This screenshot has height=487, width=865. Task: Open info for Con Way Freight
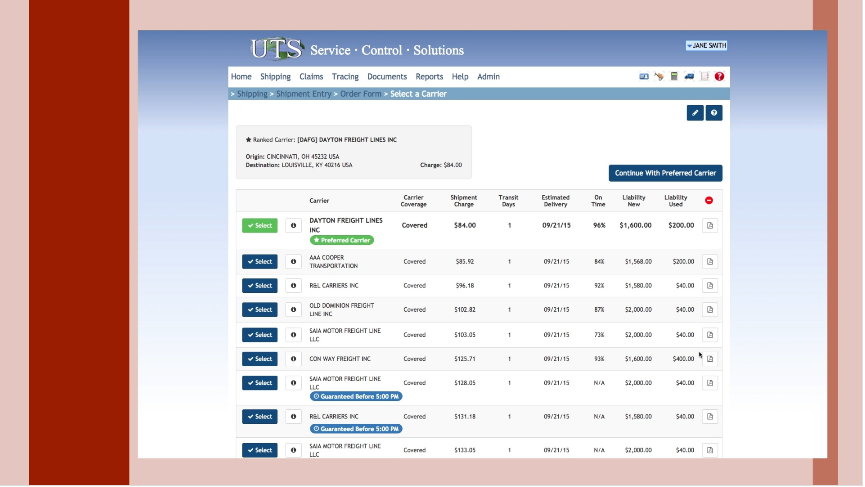(293, 359)
